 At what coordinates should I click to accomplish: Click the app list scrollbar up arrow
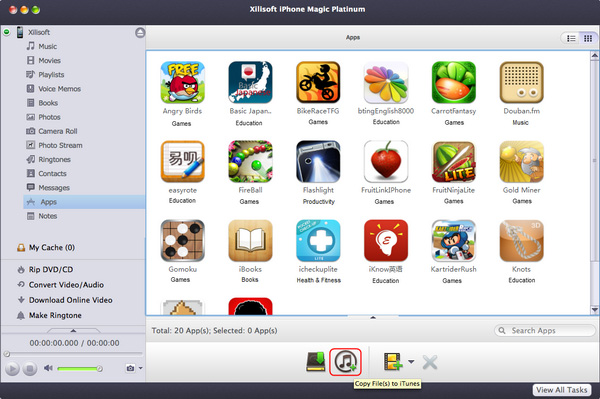[594, 56]
